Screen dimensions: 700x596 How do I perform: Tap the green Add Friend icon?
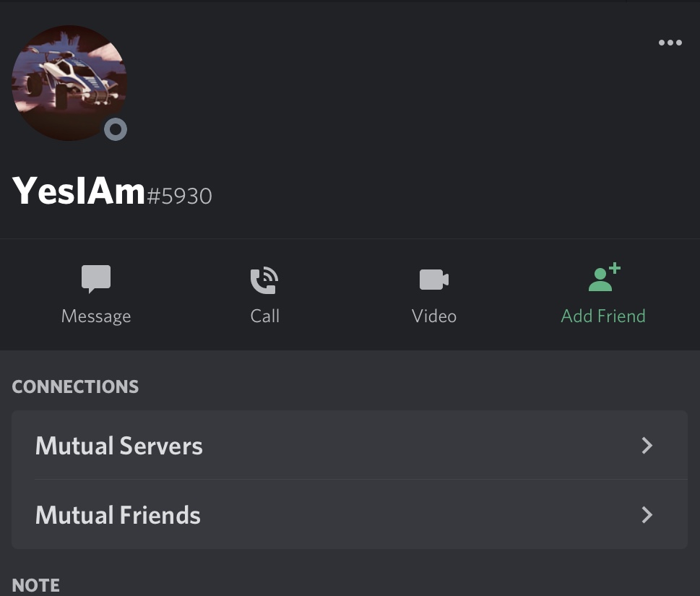point(604,277)
